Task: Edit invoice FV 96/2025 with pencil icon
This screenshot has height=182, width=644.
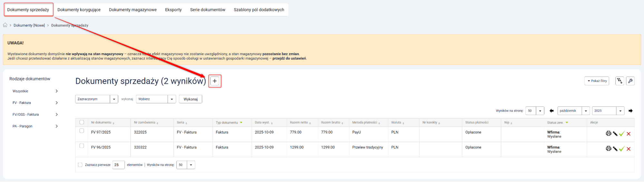Action: pyautogui.click(x=615, y=149)
